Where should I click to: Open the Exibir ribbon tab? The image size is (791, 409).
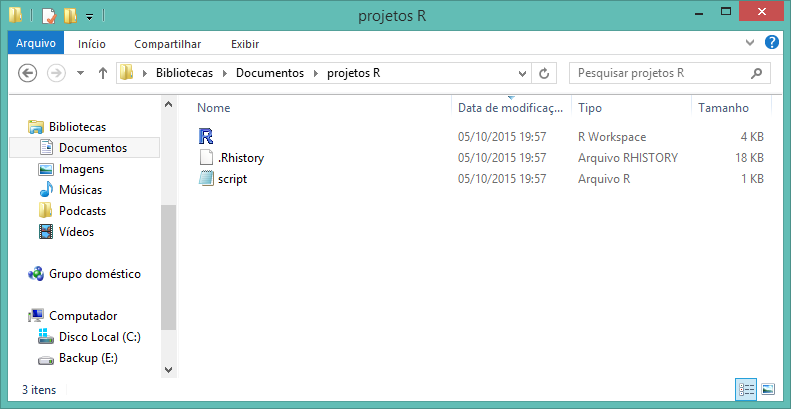pos(244,44)
